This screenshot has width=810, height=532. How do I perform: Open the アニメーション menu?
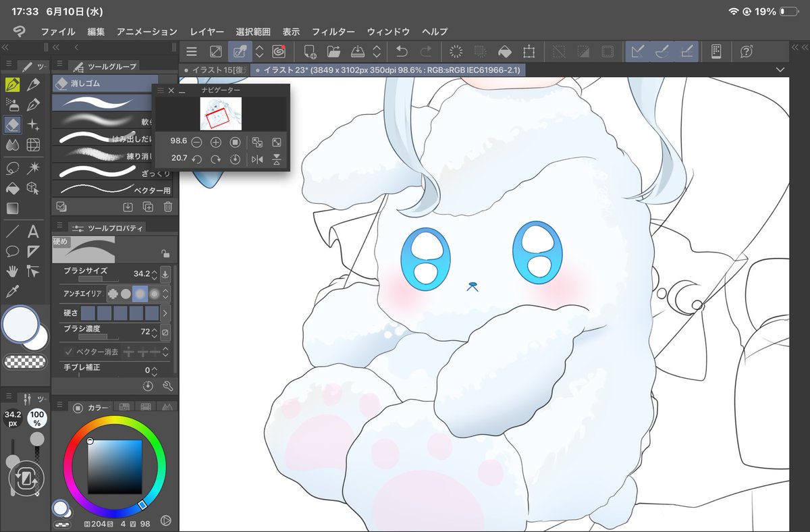[x=147, y=32]
